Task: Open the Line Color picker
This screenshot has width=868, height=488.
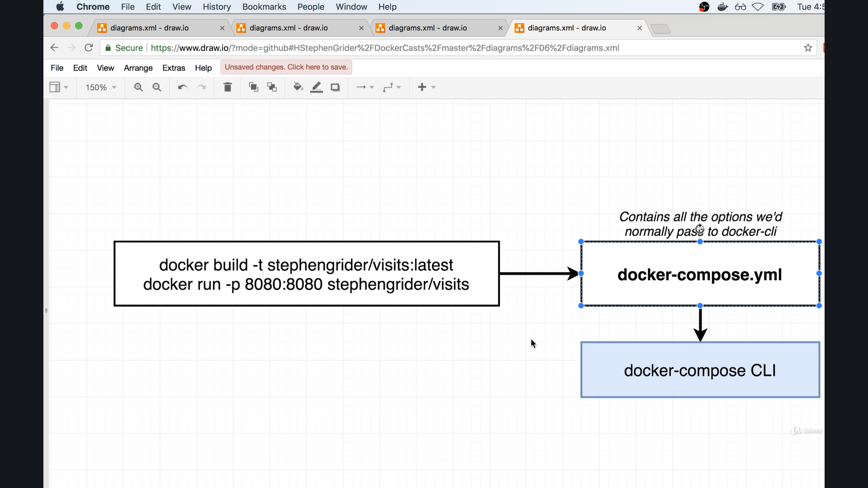Action: [x=317, y=87]
